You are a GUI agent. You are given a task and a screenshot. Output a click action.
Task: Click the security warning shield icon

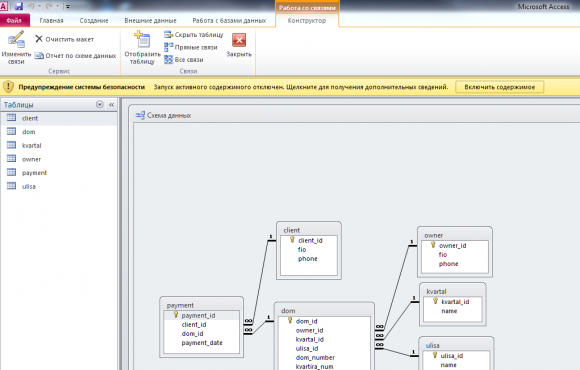point(8,87)
